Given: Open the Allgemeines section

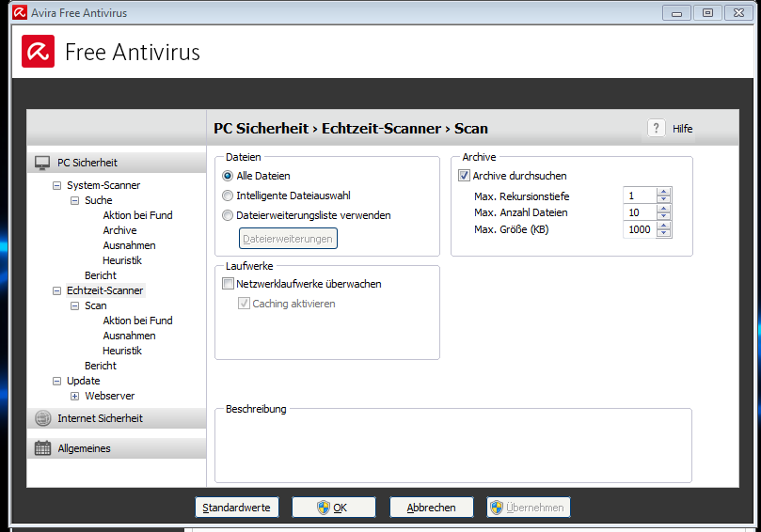Looking at the screenshot, I should 117,448.
